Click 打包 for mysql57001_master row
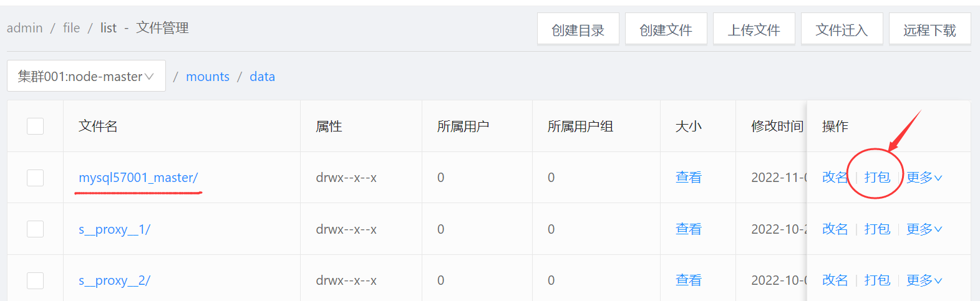 point(877,178)
